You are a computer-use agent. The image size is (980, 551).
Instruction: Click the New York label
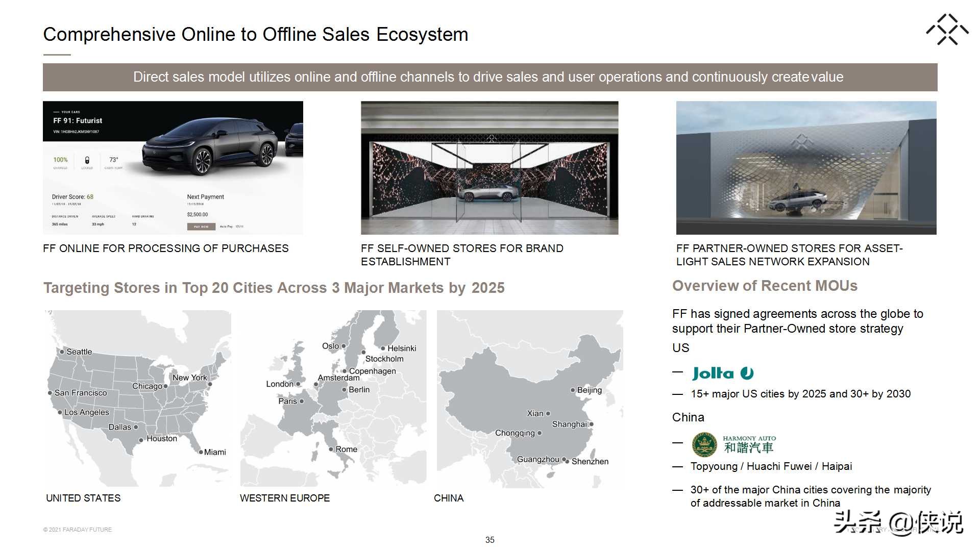(x=190, y=378)
